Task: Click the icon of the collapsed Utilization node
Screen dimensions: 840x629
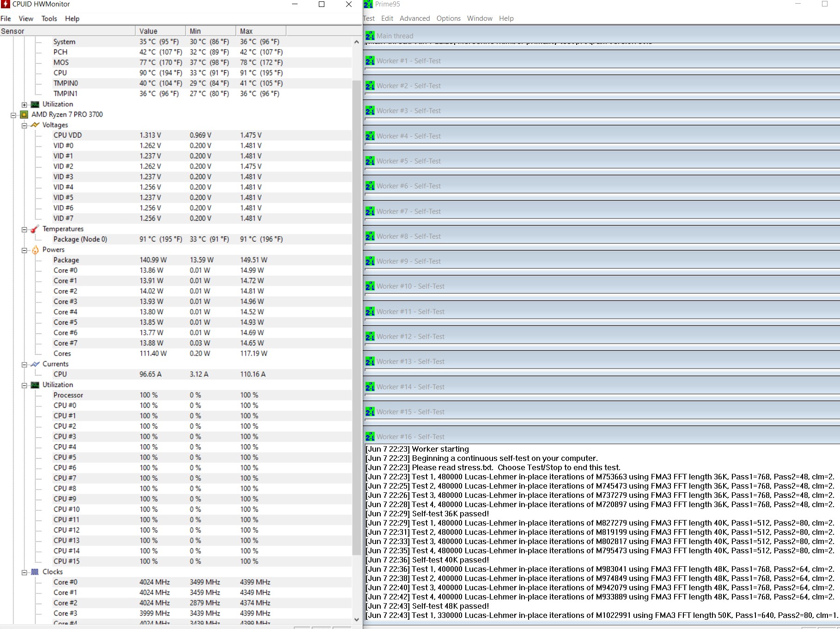Action: [35, 104]
